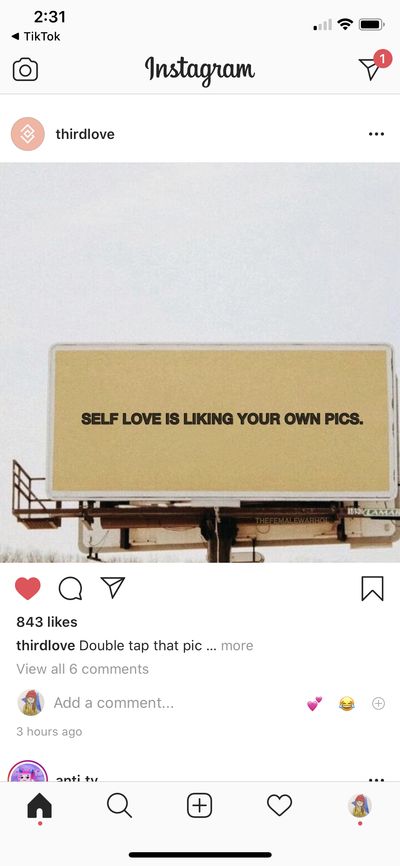
Task: Expand caption with 'more' link
Action: tap(237, 646)
